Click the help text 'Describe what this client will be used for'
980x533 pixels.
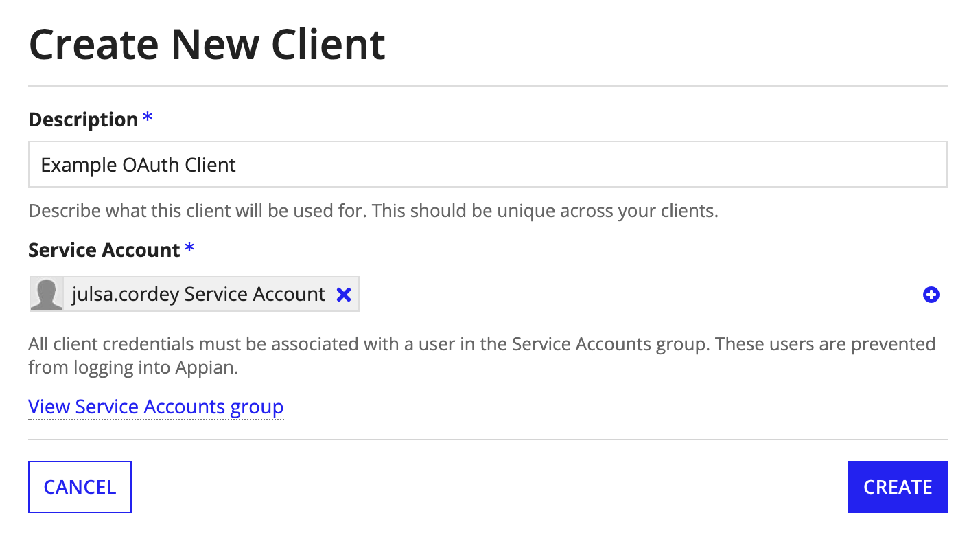373,211
